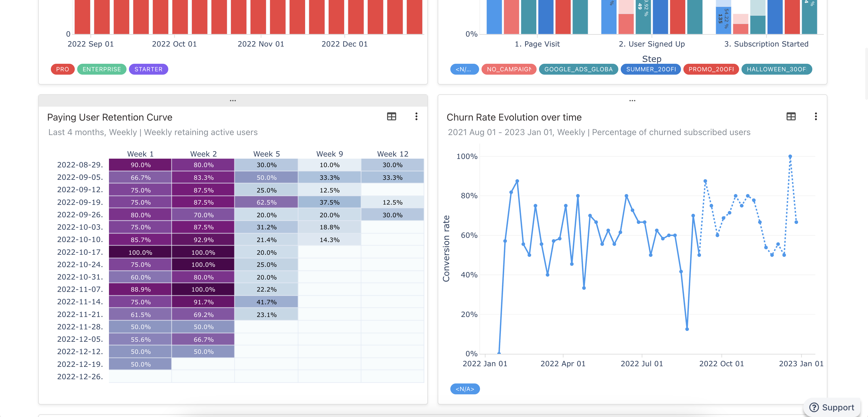Image resolution: width=868 pixels, height=417 pixels.
Task: Click the Support help icon
Action: click(x=814, y=407)
